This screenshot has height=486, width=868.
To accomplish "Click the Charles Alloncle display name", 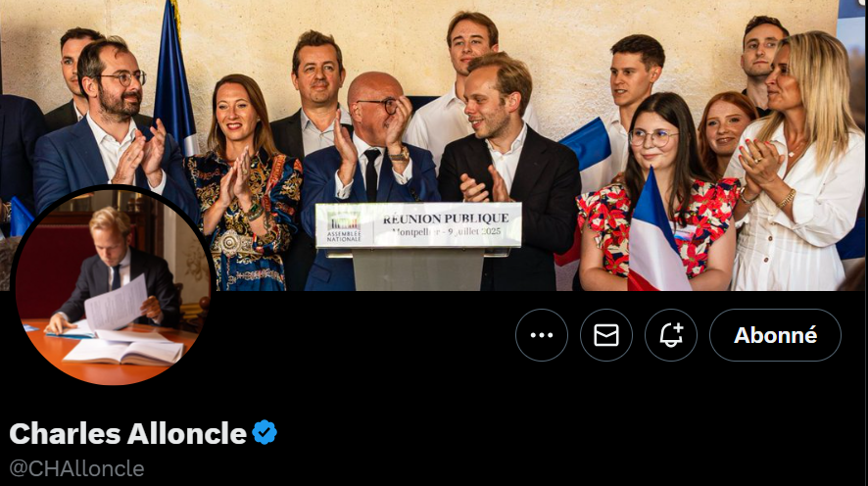I will (128, 433).
